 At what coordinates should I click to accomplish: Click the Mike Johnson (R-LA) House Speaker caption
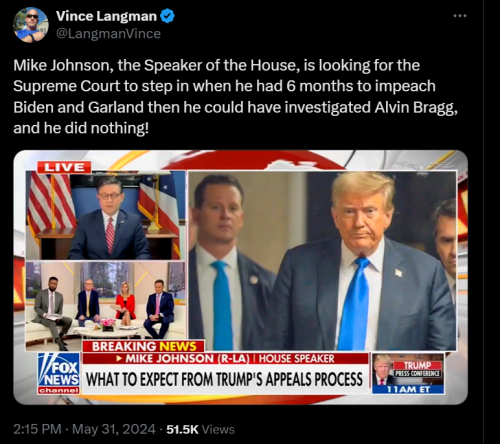[225, 359]
